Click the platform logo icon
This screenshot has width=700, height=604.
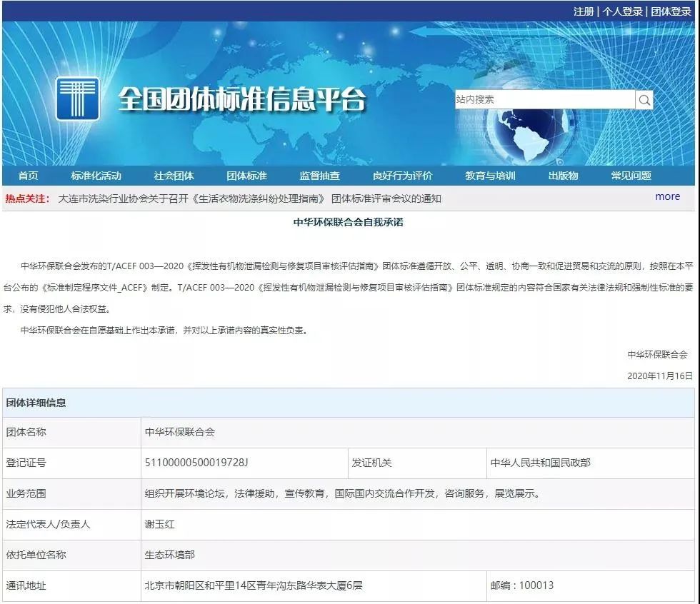[x=77, y=99]
